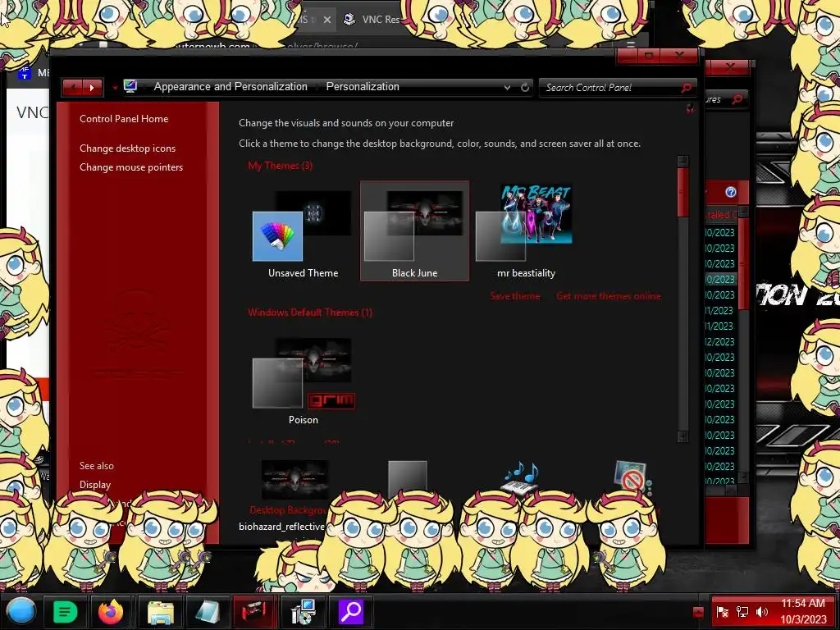The image size is (840, 630).
Task: Show hidden system tray icons
Action: click(697, 612)
